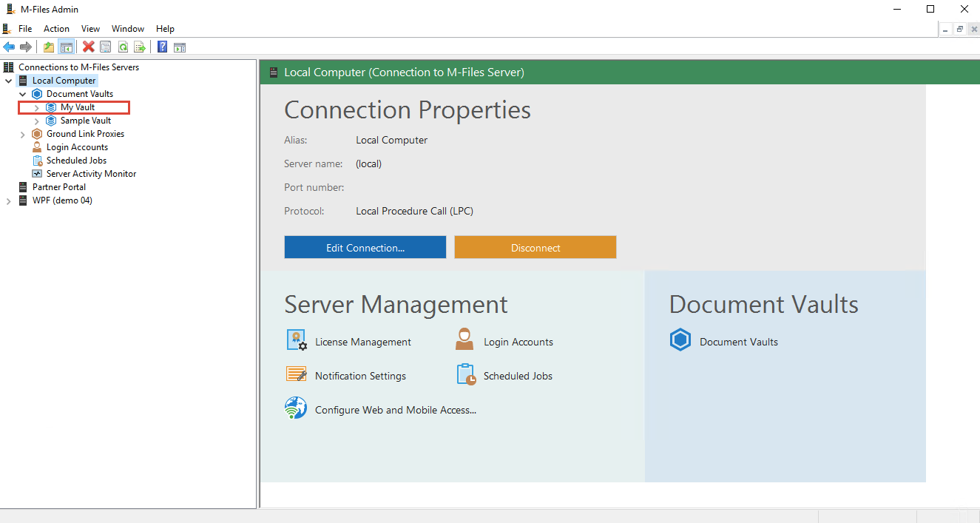Screen dimensions: 980x523
Task: Expand the My Vault tree node
Action: 37,108
